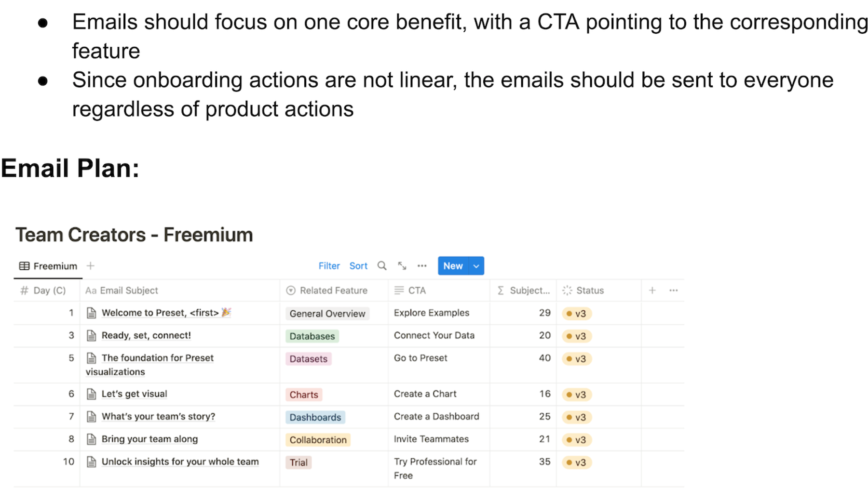Add a new view with plus icon

(x=91, y=266)
